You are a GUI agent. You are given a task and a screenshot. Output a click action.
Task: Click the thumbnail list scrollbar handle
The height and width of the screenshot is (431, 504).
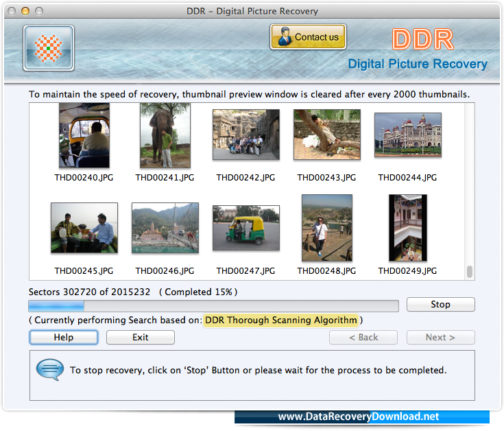pyautogui.click(x=470, y=272)
